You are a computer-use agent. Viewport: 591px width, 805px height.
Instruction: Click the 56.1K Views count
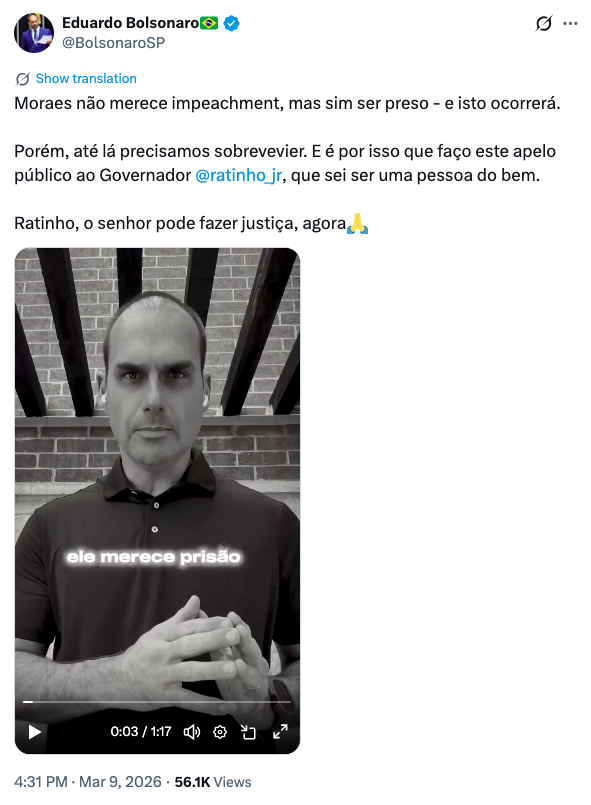point(213,782)
